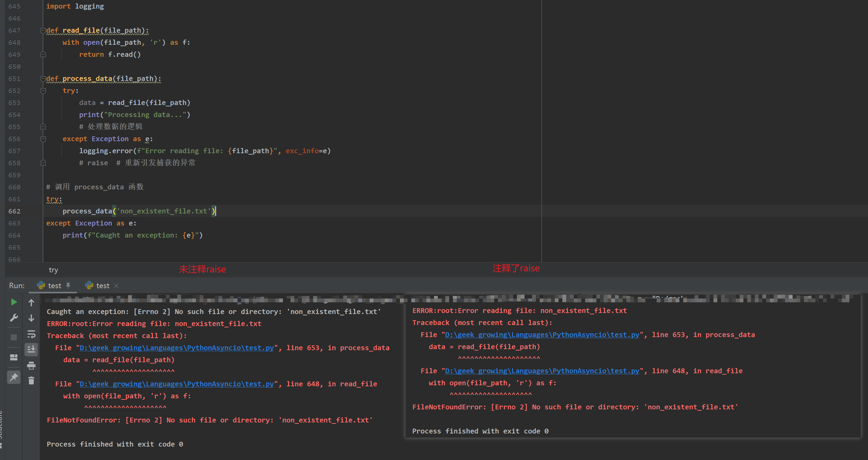Collapse the process_data function fold marker
Image resolution: width=868 pixels, height=460 pixels.
click(x=43, y=79)
